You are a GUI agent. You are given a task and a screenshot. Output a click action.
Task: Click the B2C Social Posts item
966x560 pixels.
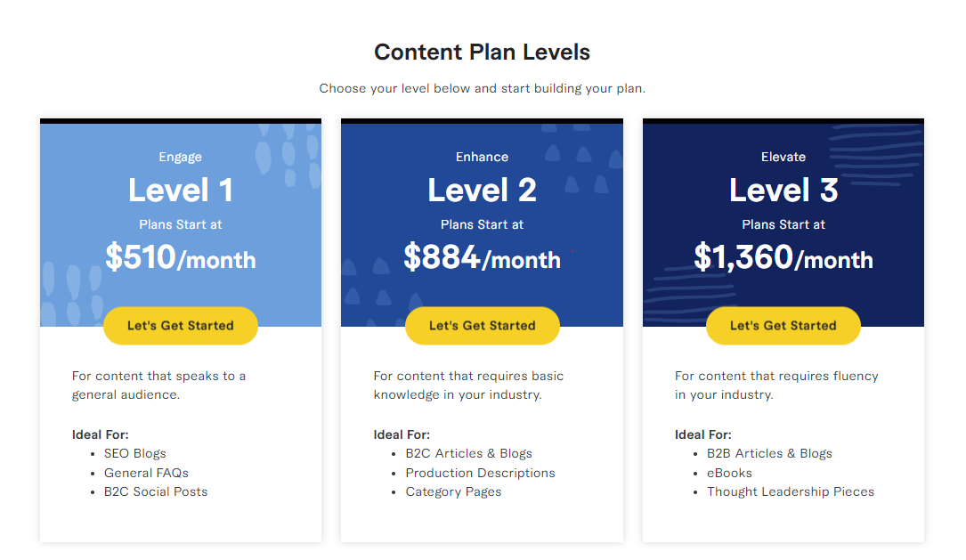click(x=155, y=491)
